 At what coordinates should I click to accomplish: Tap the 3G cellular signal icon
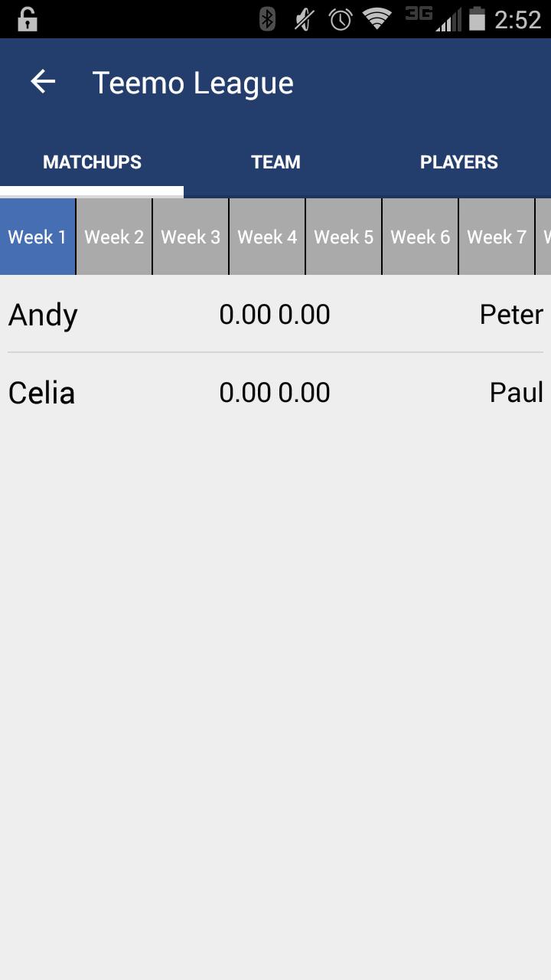pos(434,19)
